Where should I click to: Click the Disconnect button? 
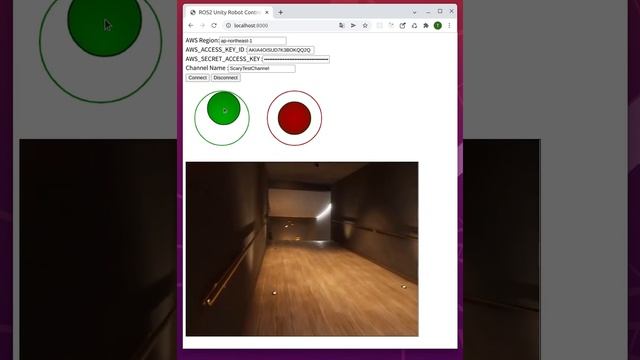(x=226, y=78)
